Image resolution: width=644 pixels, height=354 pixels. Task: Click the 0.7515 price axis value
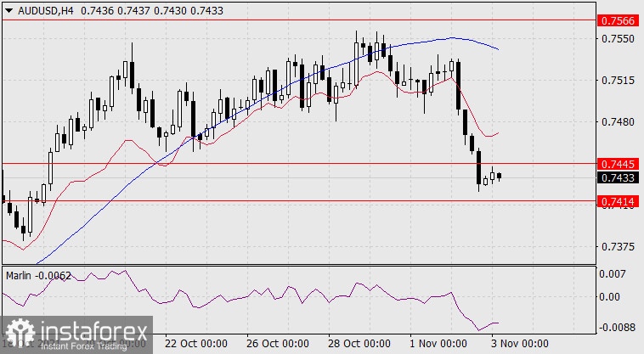click(x=616, y=81)
